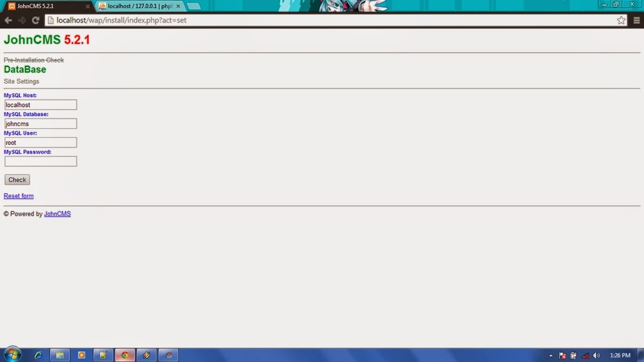Open the Chrome hamburger menu
Image resolution: width=644 pixels, height=362 pixels.
(636, 20)
